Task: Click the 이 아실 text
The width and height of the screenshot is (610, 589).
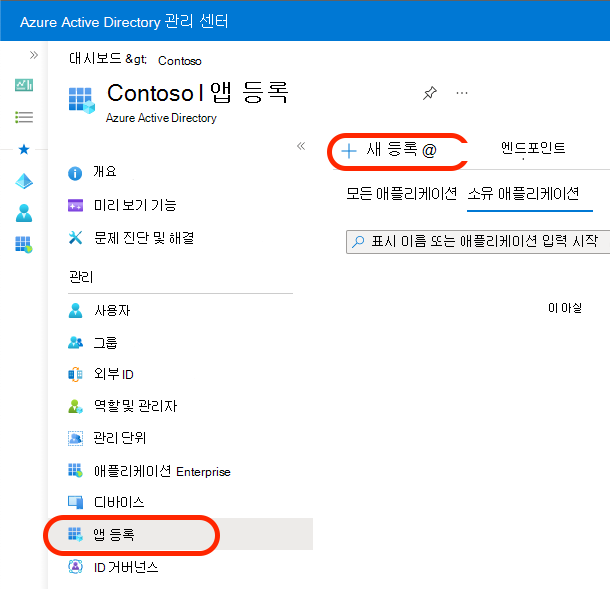Action: coord(565,308)
